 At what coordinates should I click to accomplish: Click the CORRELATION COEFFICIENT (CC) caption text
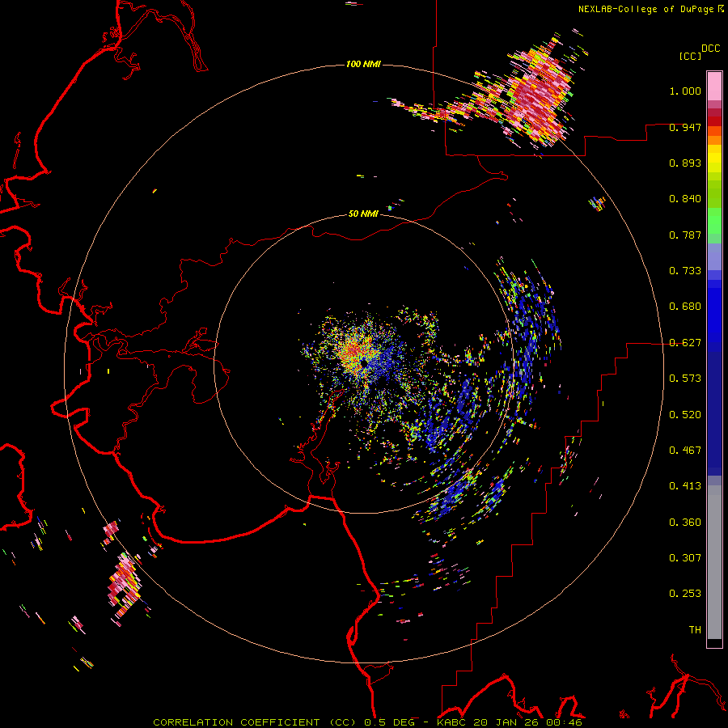coord(256,722)
